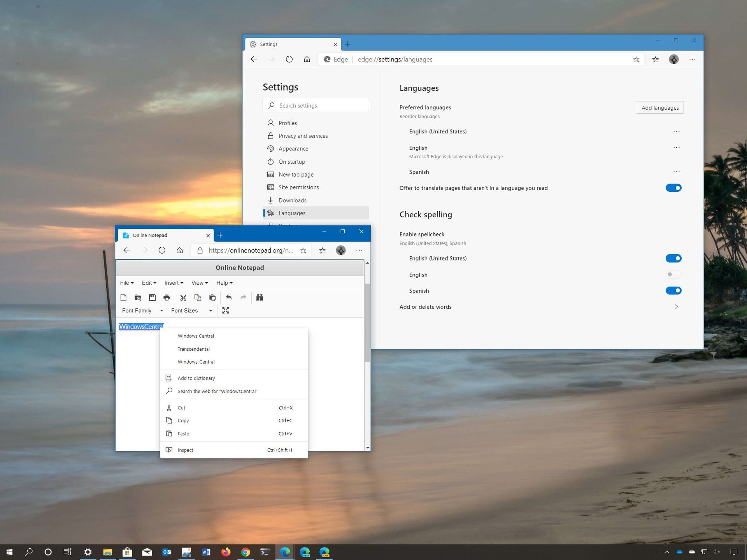Save the current note
Image resolution: width=747 pixels, height=560 pixels.
coord(153,297)
